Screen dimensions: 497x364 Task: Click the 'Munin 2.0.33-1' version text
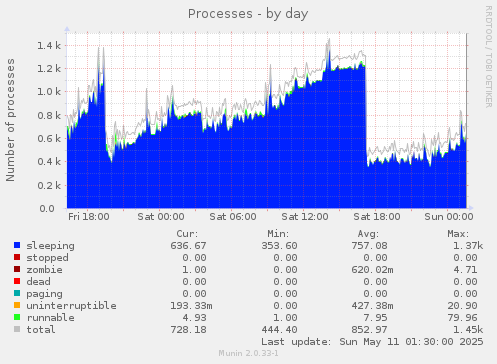(248, 353)
